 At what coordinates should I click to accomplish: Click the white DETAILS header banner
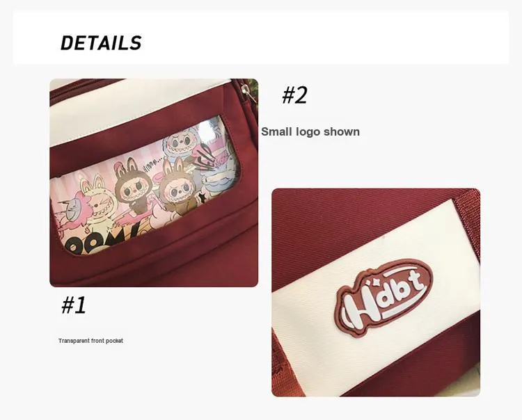click(261, 38)
